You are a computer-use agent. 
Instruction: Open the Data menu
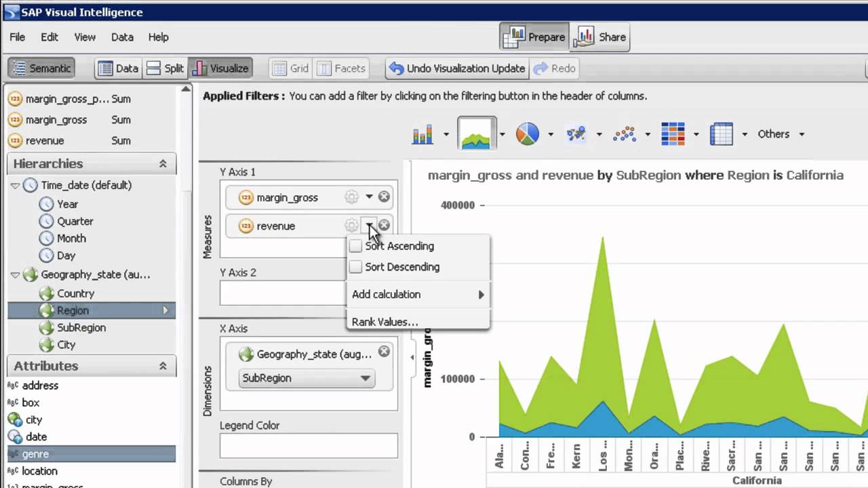[x=122, y=37]
